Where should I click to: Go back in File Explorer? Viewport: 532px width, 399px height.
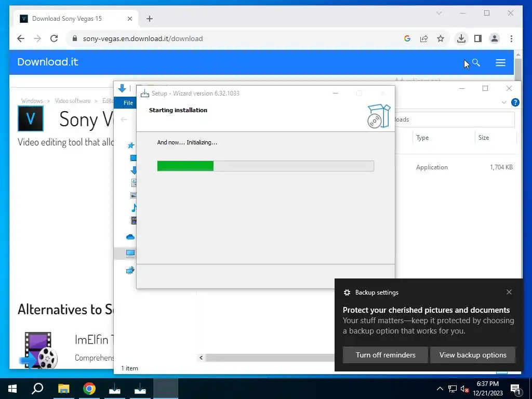pos(124,119)
